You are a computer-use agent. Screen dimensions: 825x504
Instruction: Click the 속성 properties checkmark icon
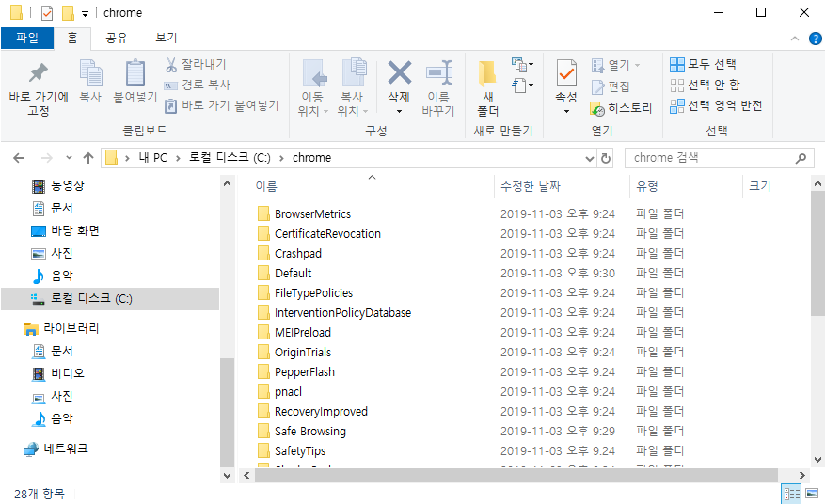tap(566, 72)
